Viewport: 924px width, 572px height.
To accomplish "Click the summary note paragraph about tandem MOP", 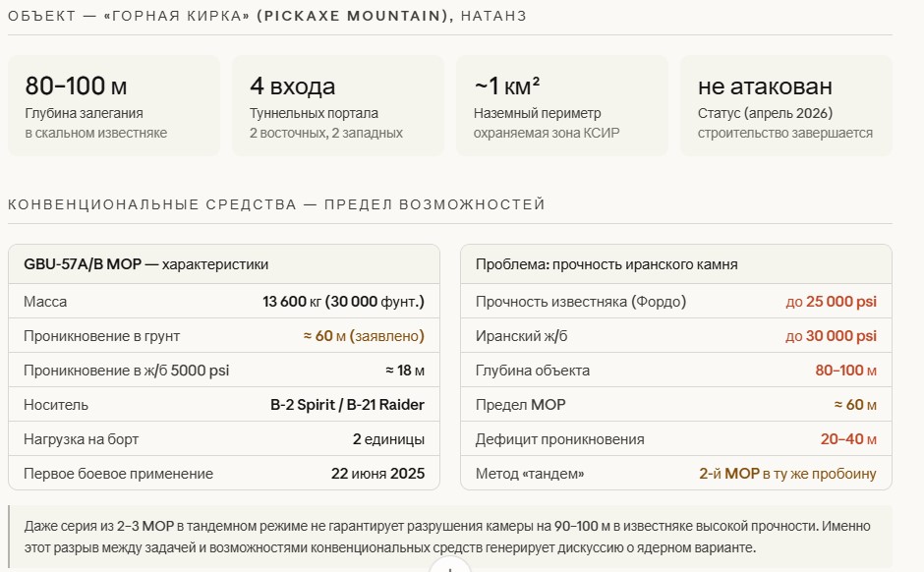I will 449,537.
